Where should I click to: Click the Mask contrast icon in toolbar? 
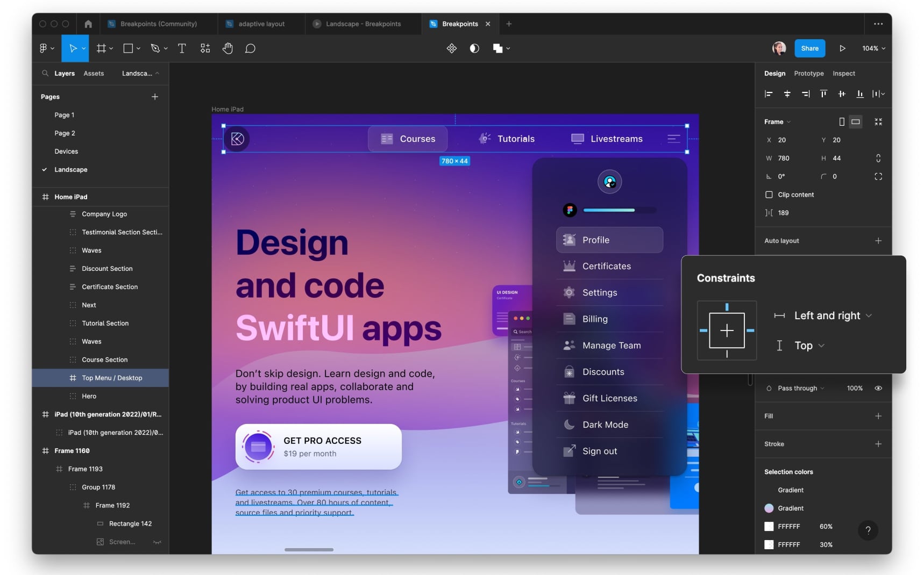point(474,48)
